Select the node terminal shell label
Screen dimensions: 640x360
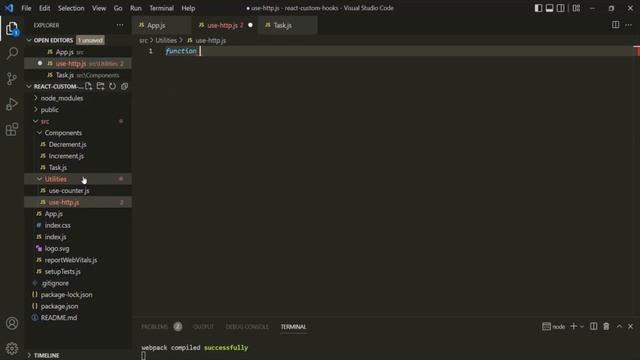tap(554, 327)
